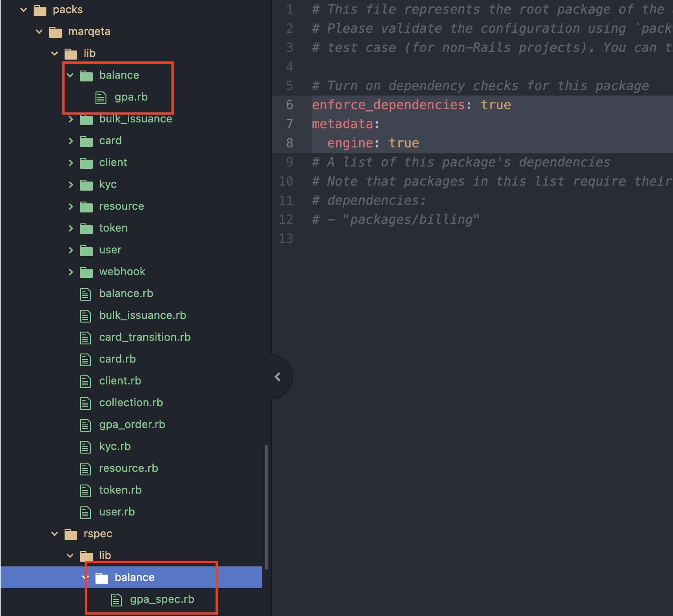Select the token.rb file
Screen dimensions: 673x616
tap(120, 490)
